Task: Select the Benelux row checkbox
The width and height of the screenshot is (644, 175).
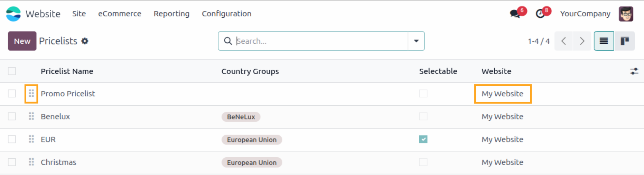Action: pos(12,116)
